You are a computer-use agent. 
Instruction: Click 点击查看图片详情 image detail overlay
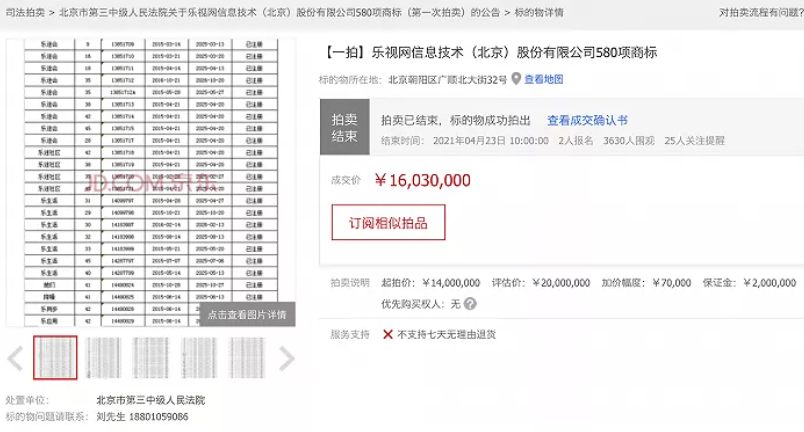(x=247, y=315)
